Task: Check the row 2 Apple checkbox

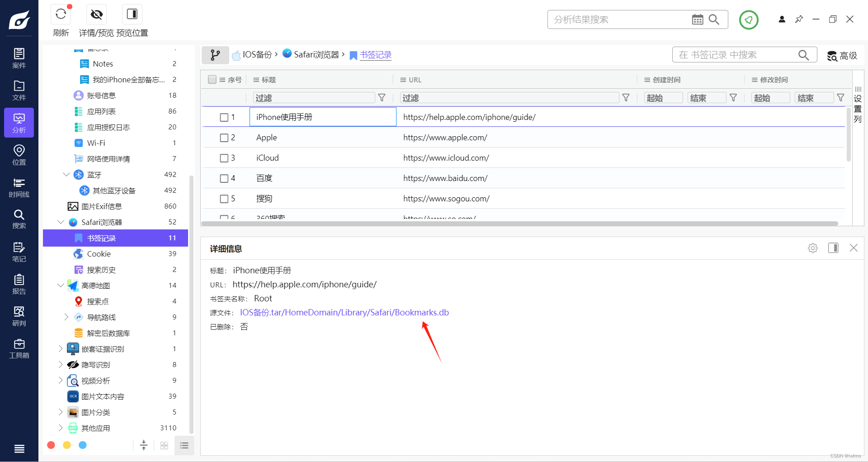Action: (x=224, y=138)
